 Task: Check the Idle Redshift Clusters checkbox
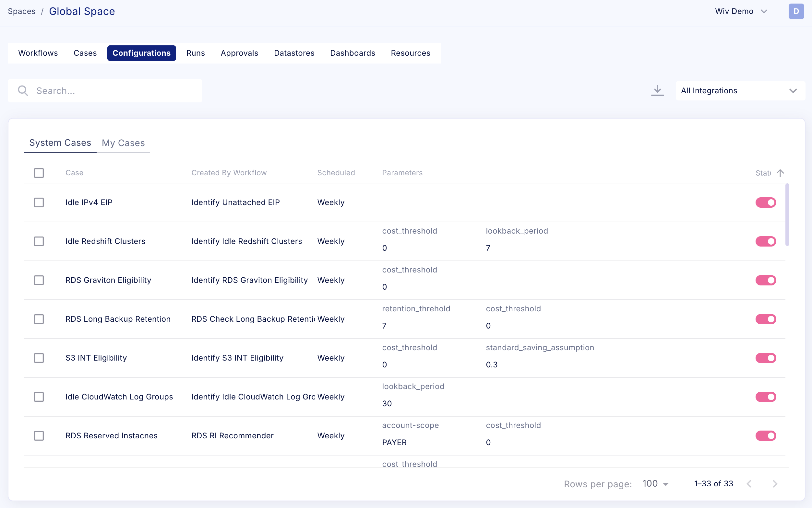click(x=39, y=241)
